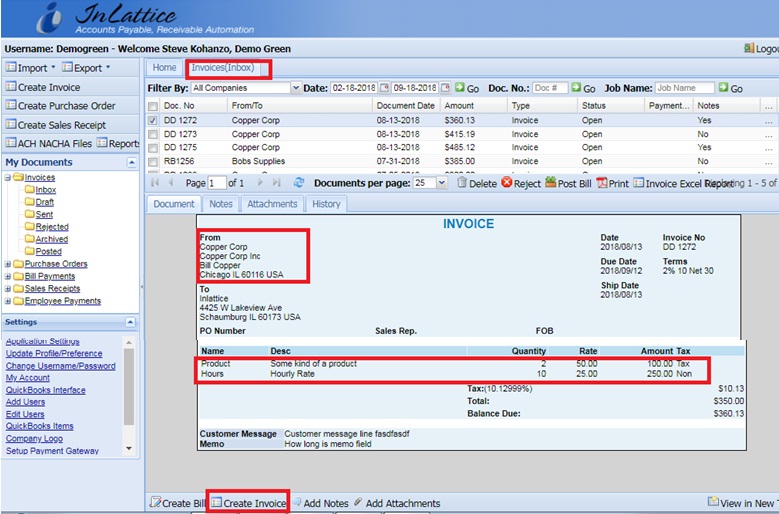Open the Inbox folder
The image size is (779, 514).
pyautogui.click(x=45, y=190)
